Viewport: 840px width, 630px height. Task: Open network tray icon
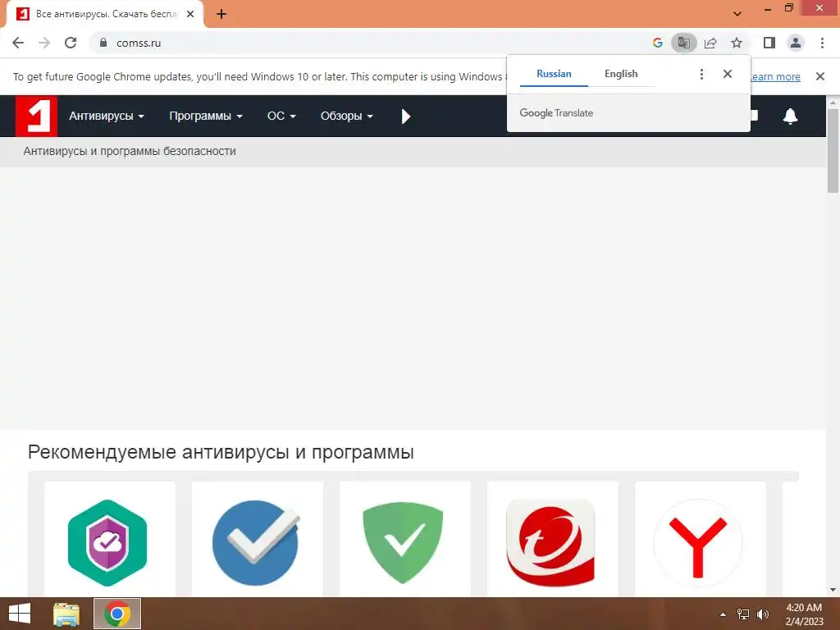743,614
